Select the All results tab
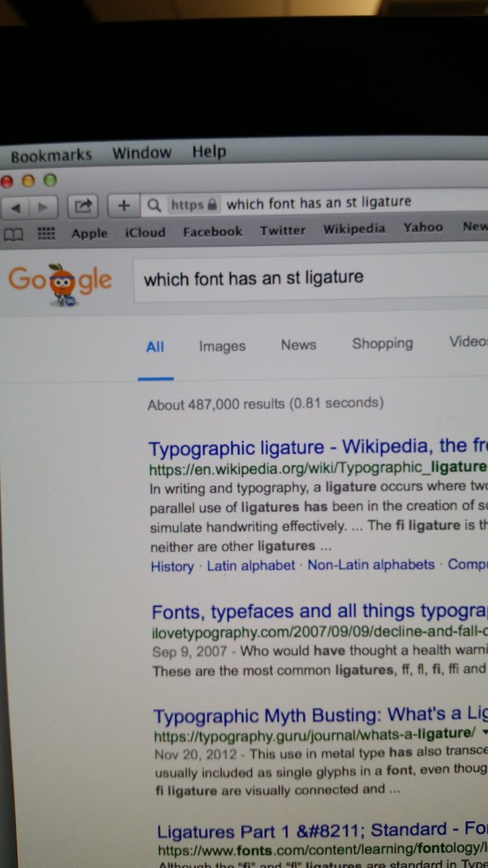The width and height of the screenshot is (488, 868). point(155,347)
